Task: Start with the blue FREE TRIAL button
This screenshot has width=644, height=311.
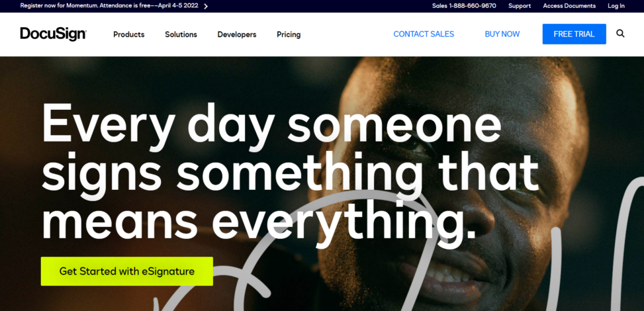Action: [x=574, y=34]
